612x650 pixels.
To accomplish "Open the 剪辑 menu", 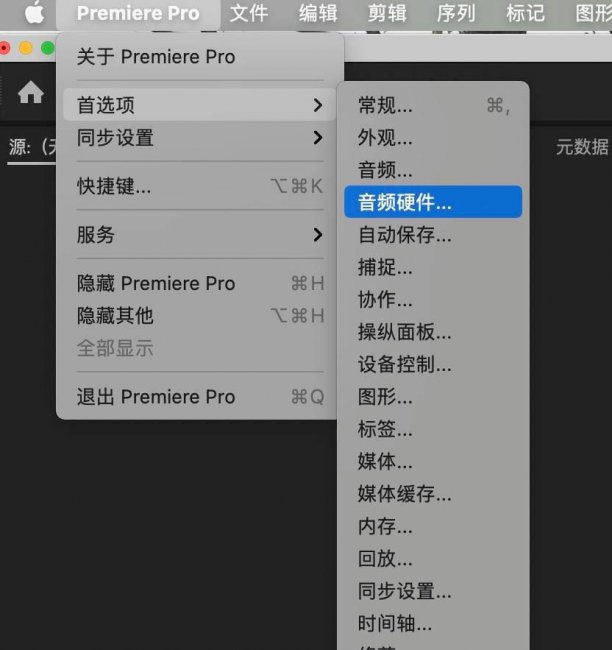I will [387, 13].
